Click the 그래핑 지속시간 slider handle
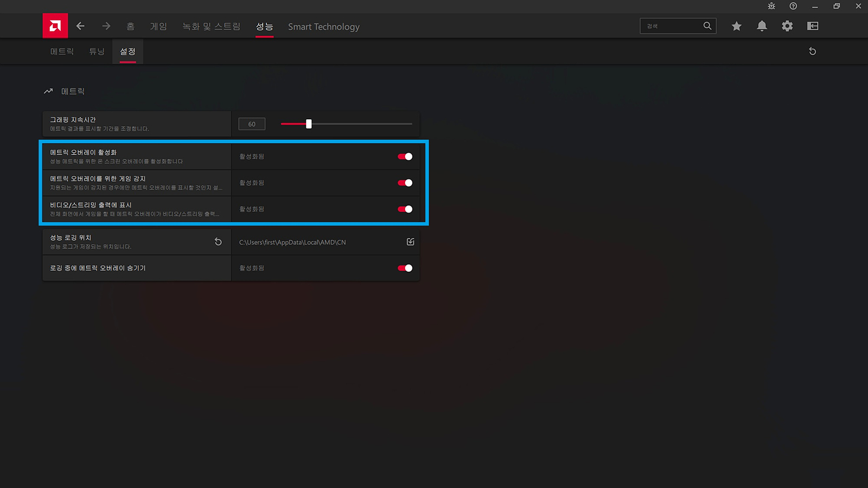 click(x=309, y=124)
